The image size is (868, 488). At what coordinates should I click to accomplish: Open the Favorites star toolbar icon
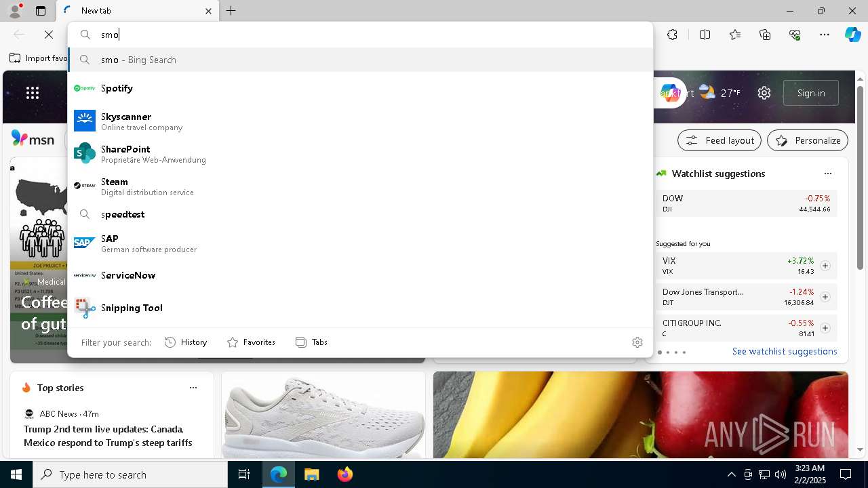(735, 35)
